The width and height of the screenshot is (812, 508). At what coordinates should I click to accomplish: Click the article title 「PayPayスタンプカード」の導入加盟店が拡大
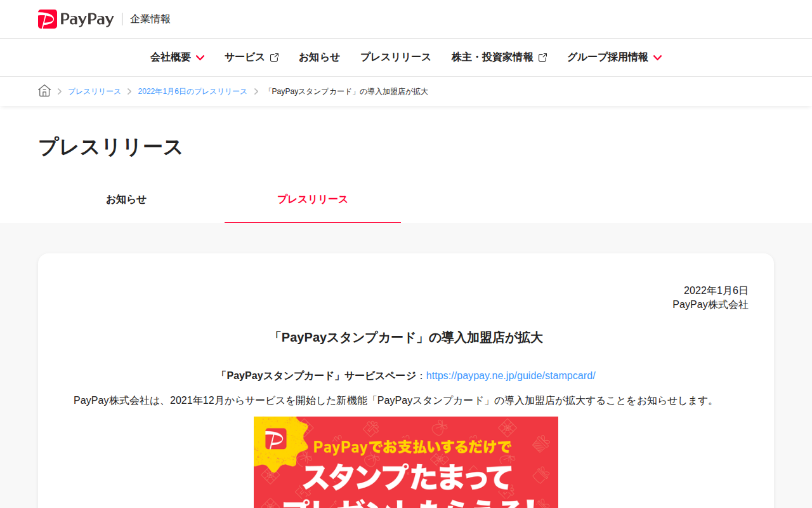(x=406, y=337)
